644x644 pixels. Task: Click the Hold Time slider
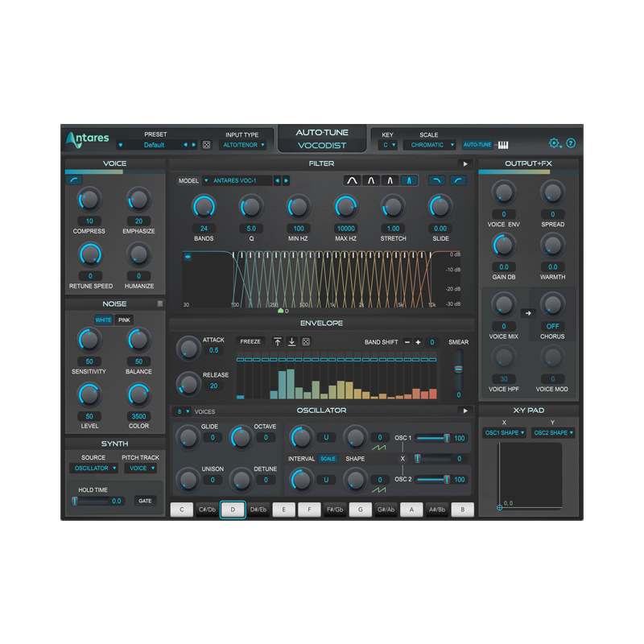click(91, 501)
